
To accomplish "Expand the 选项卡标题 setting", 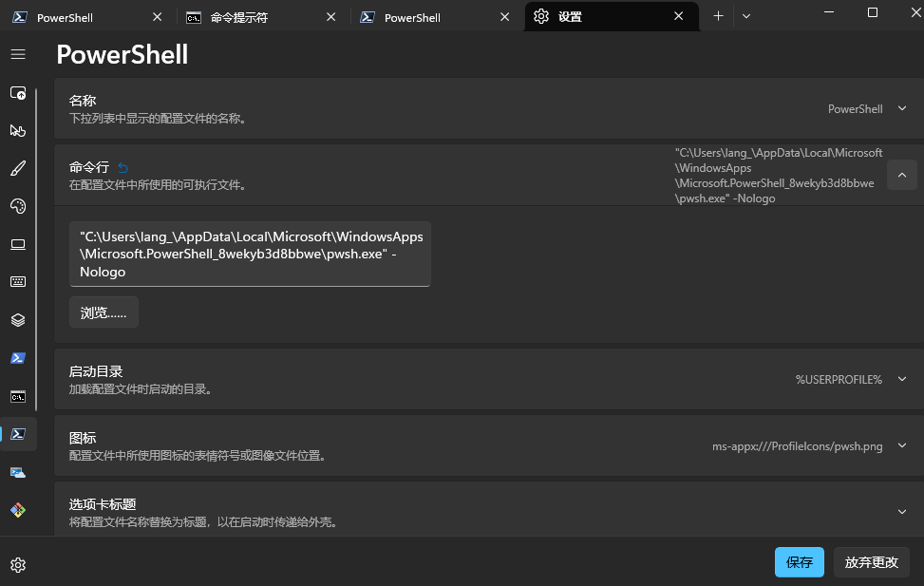I will tap(901, 512).
